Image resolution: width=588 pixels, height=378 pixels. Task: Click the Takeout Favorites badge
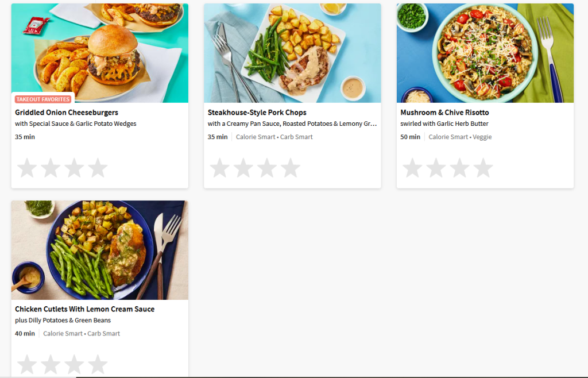click(x=43, y=99)
